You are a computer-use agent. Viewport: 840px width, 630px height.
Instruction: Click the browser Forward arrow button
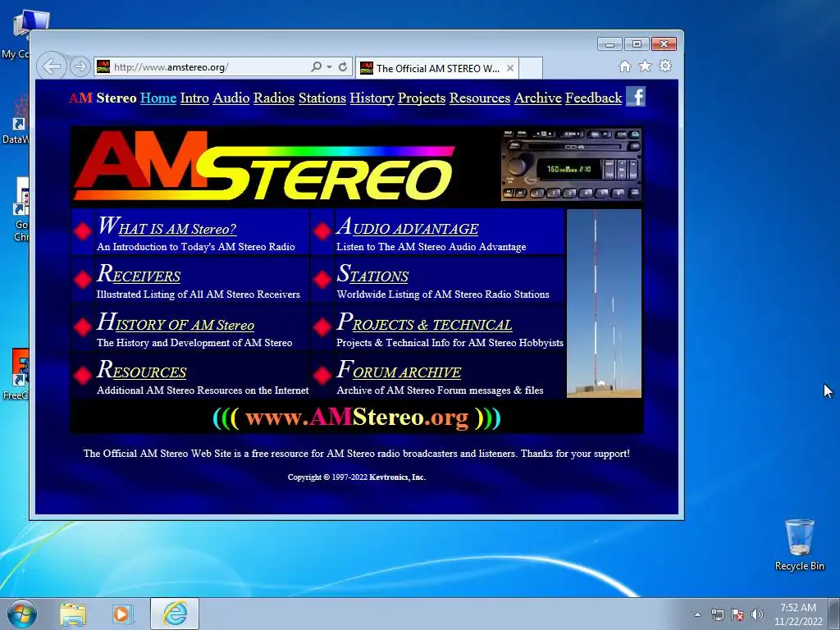click(80, 66)
